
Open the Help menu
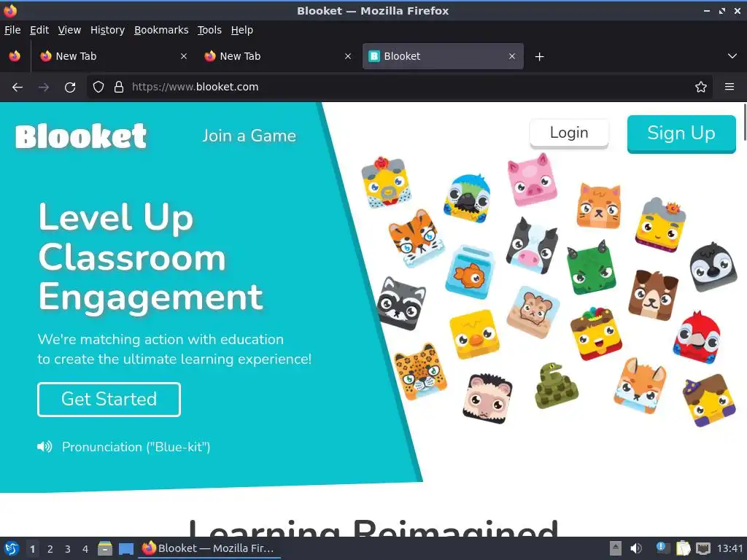point(242,30)
